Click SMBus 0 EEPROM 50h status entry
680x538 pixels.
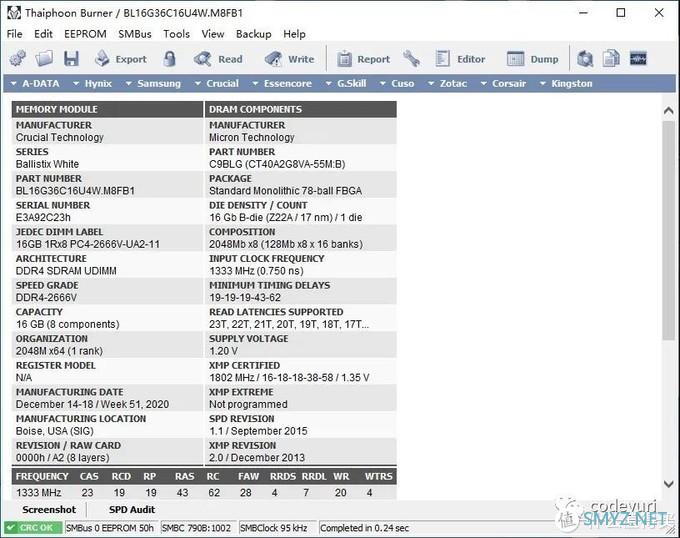[x=110, y=528]
